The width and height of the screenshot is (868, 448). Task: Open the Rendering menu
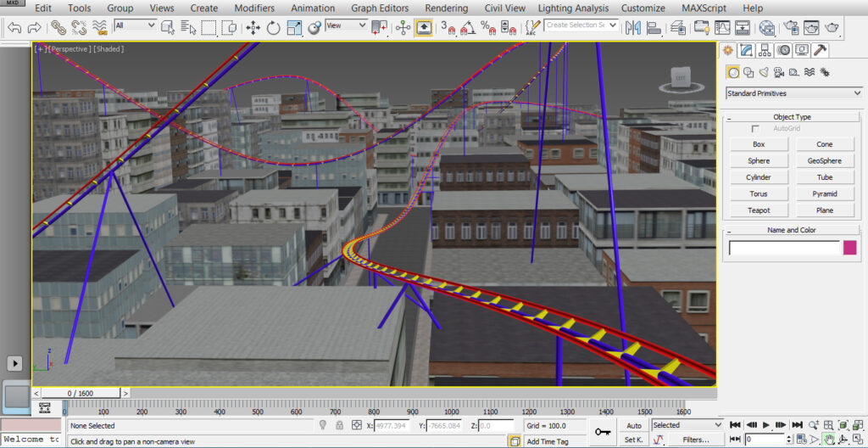click(446, 8)
